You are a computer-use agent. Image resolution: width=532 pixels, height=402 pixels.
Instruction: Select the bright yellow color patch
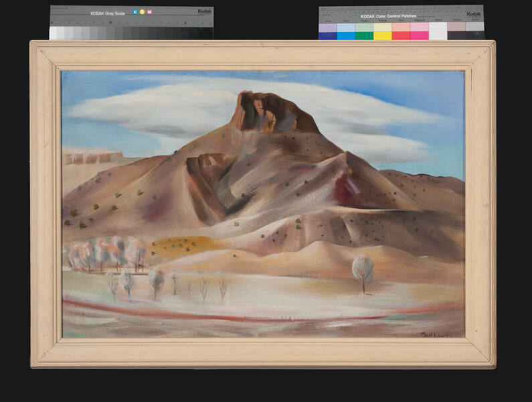pyautogui.click(x=383, y=36)
